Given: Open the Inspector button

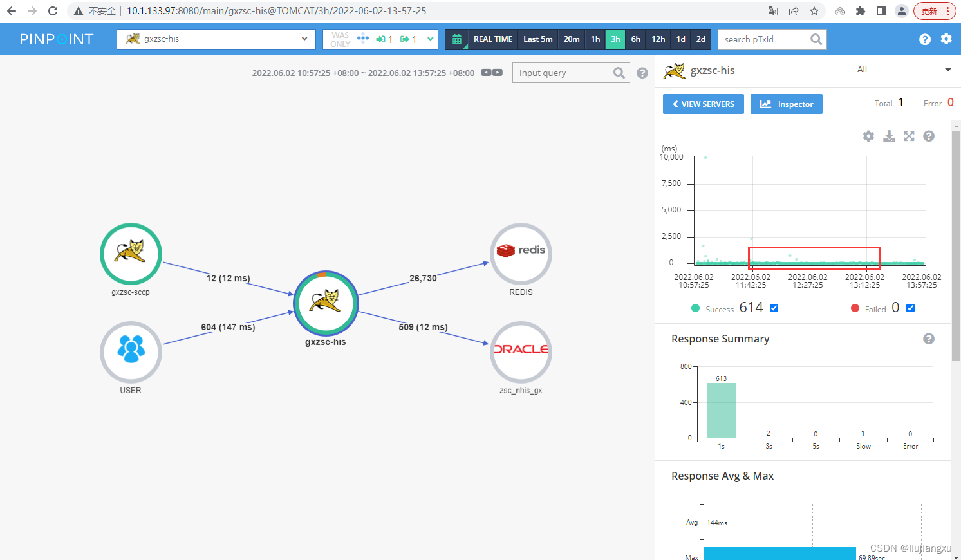Looking at the screenshot, I should [787, 104].
